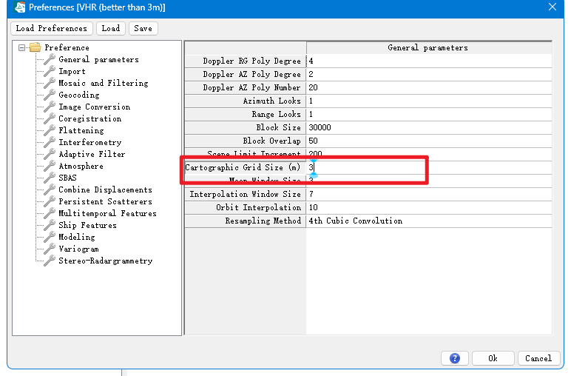Edit the Cartographic Grid Size field

pos(429,167)
